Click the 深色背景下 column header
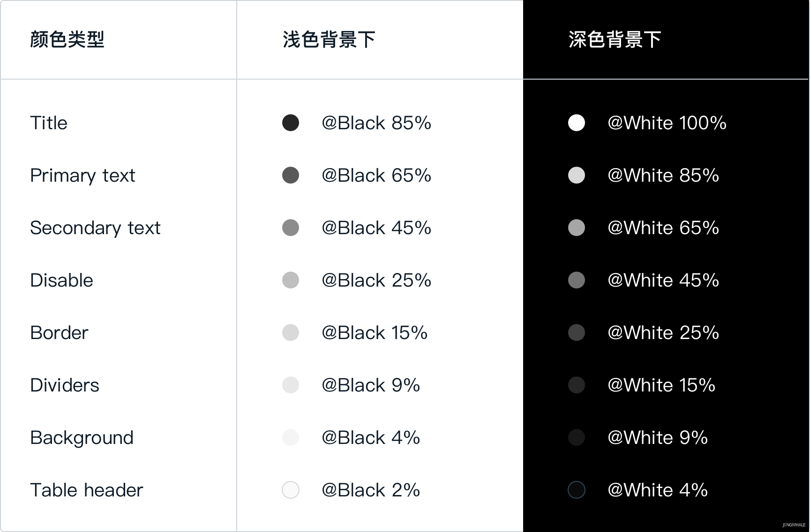Image resolution: width=810 pixels, height=532 pixels. (615, 39)
